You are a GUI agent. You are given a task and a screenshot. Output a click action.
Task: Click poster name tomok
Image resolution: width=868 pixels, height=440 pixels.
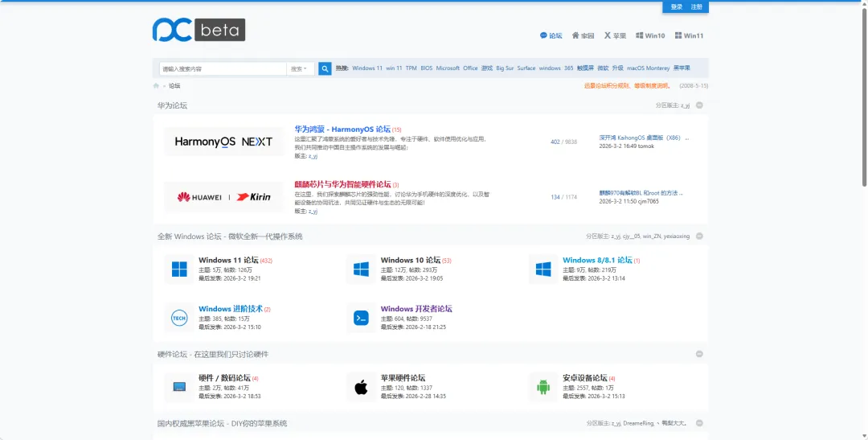click(646, 146)
